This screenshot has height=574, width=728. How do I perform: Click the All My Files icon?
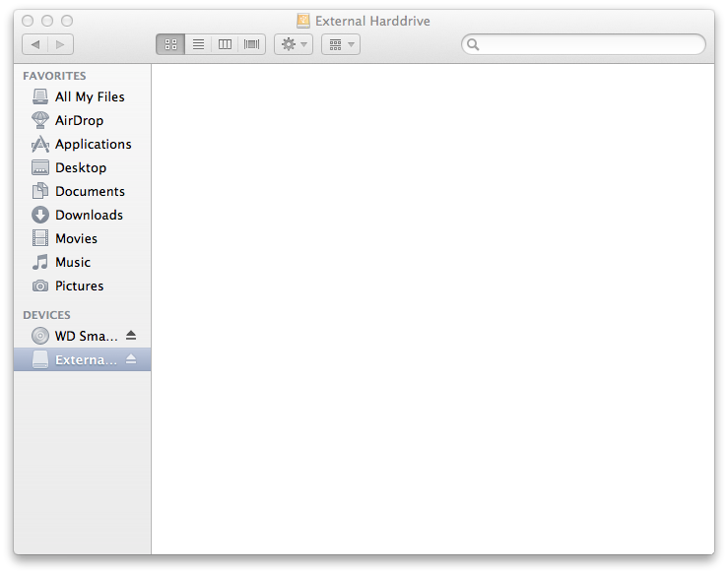pos(40,96)
